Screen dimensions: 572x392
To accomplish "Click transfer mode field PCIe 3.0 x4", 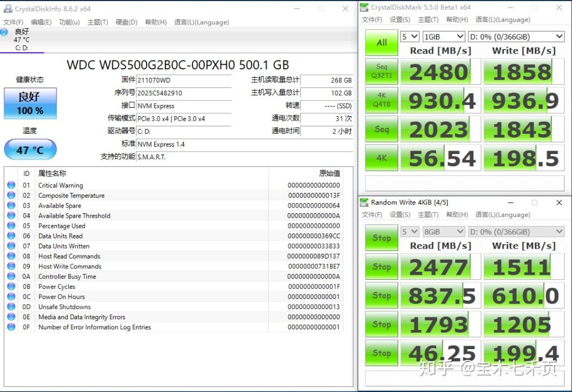I will tap(184, 118).
